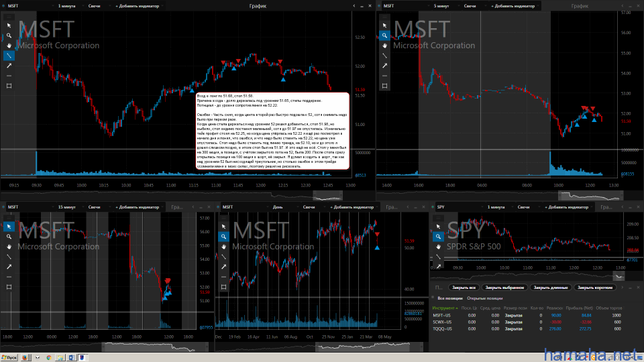Viewport: 644px width, 362px height.
Task: Select the pointer tool in MSFT 1-minute chart
Action: pos(9,25)
